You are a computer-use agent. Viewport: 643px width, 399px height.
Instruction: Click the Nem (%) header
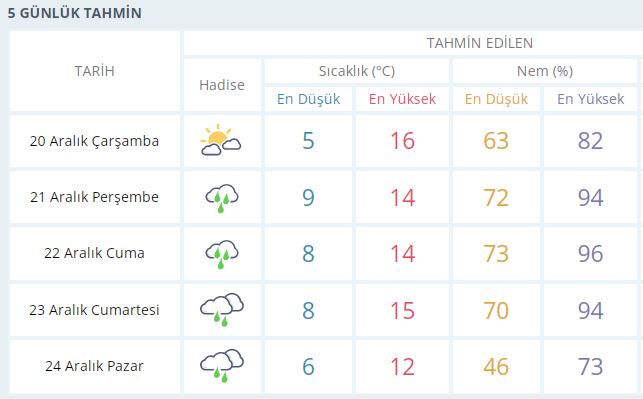(545, 71)
